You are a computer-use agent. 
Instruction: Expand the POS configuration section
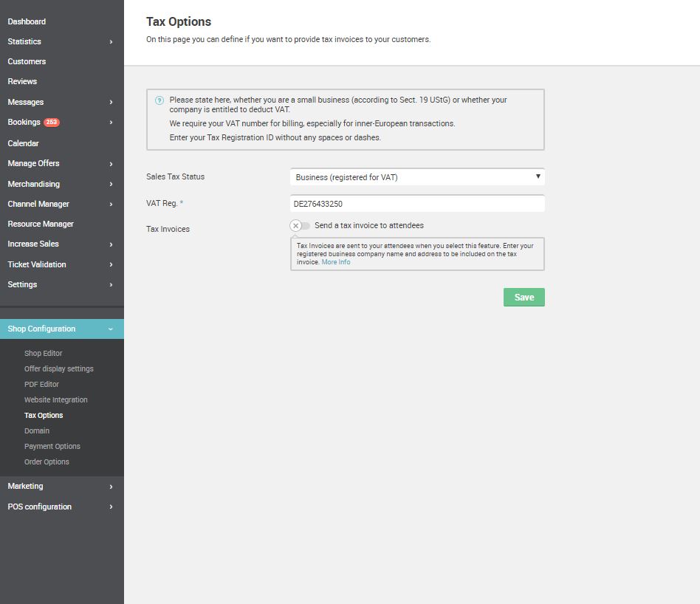click(x=62, y=507)
